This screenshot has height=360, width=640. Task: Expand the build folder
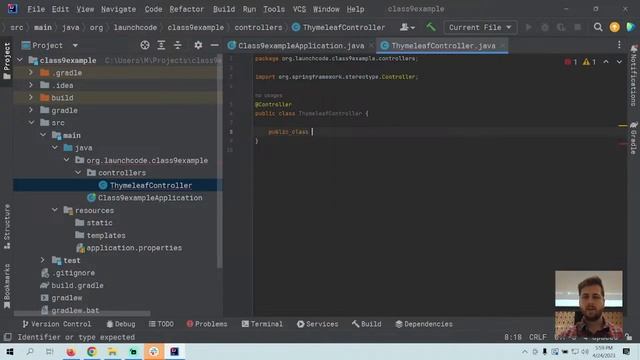[31, 98]
